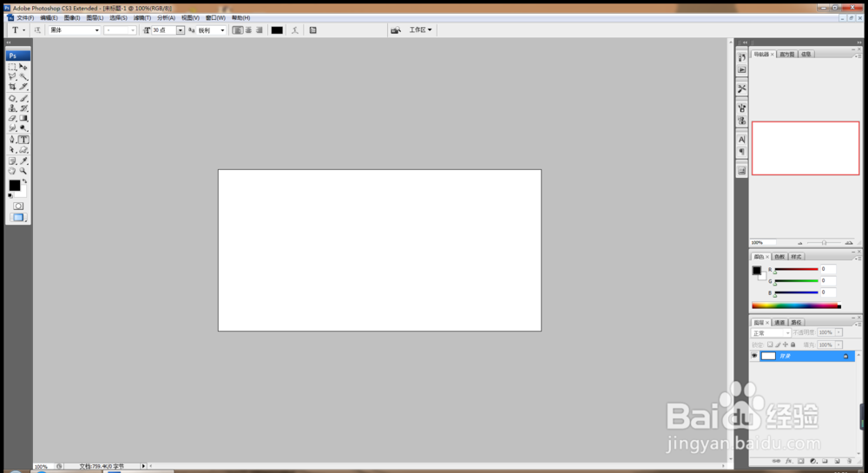This screenshot has width=868, height=473.
Task: Click the create warped text icon
Action: tap(295, 30)
